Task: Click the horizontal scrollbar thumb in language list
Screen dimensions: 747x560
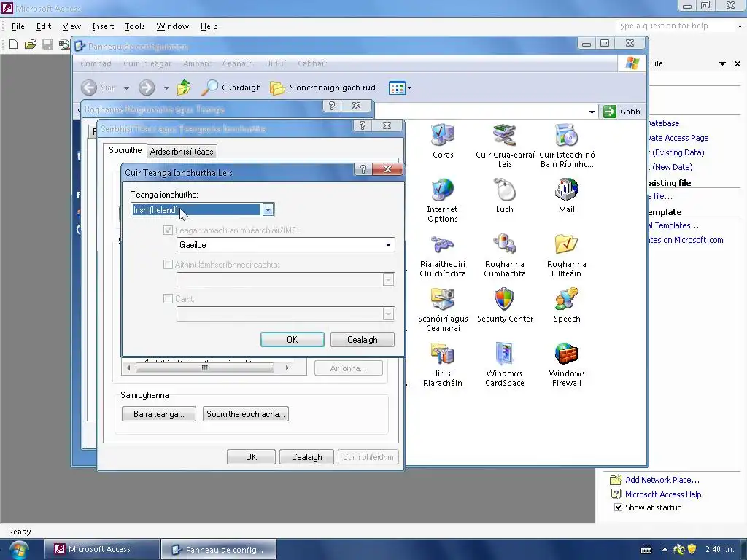Action: (x=204, y=367)
